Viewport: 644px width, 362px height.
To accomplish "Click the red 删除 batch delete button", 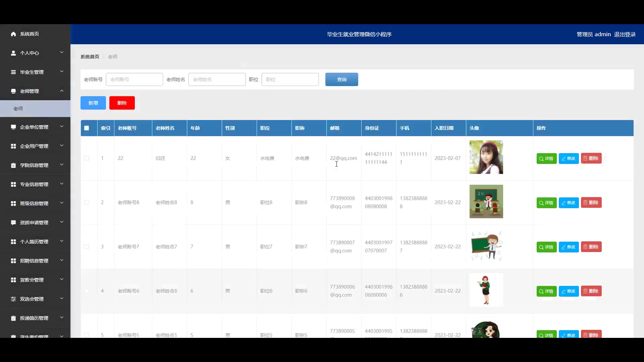I will click(122, 103).
